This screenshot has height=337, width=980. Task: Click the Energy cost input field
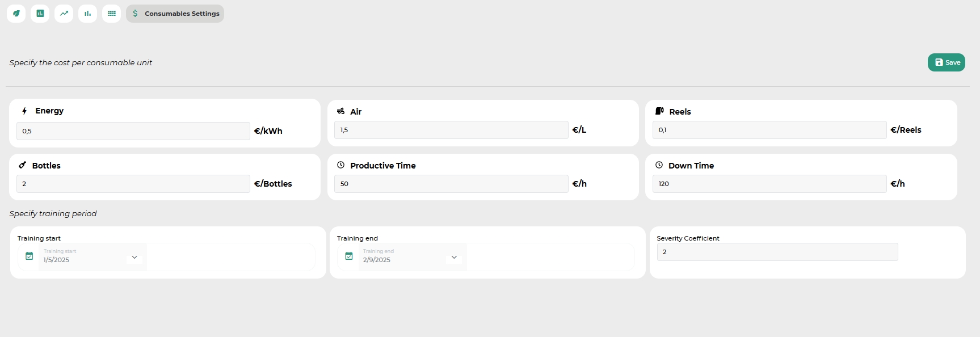pyautogui.click(x=133, y=131)
